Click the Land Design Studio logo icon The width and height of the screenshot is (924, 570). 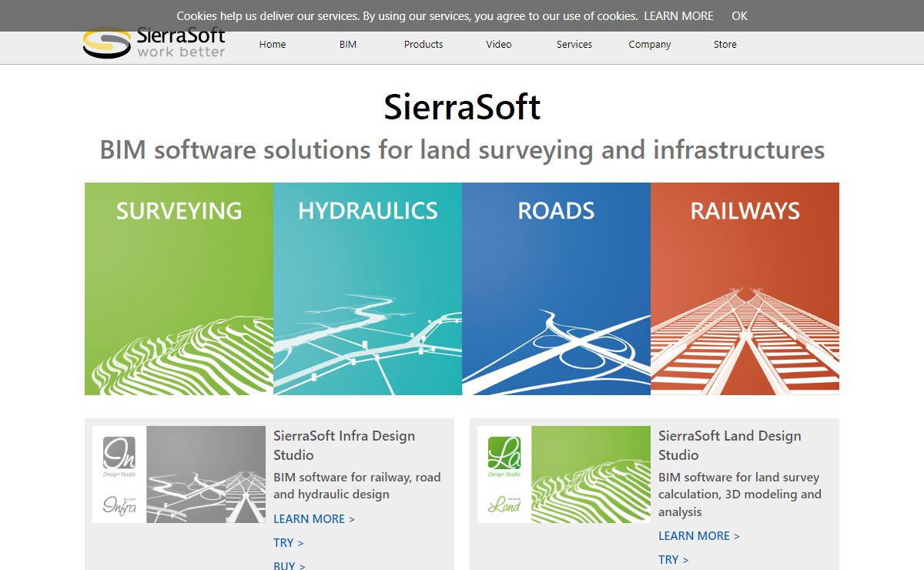coord(504,454)
